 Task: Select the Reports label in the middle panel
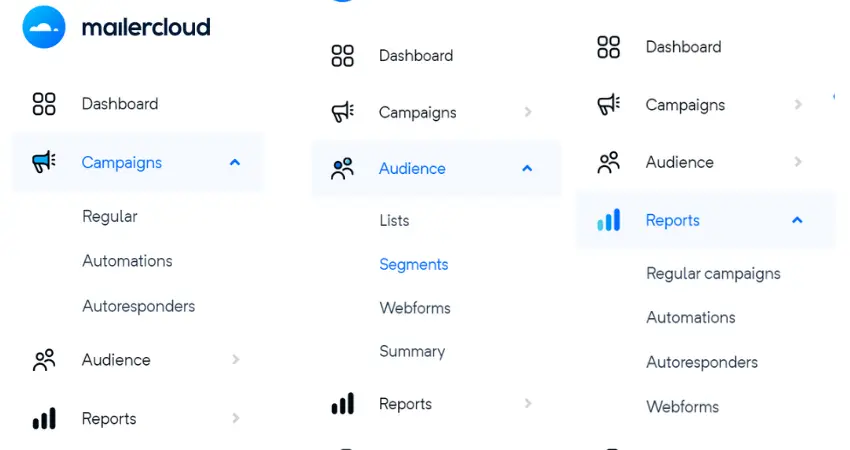[405, 404]
